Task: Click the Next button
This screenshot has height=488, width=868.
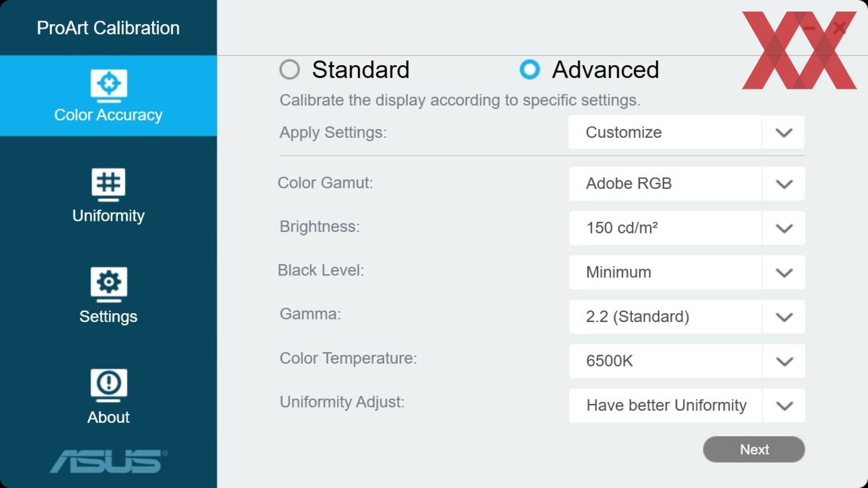Action: 754,449
